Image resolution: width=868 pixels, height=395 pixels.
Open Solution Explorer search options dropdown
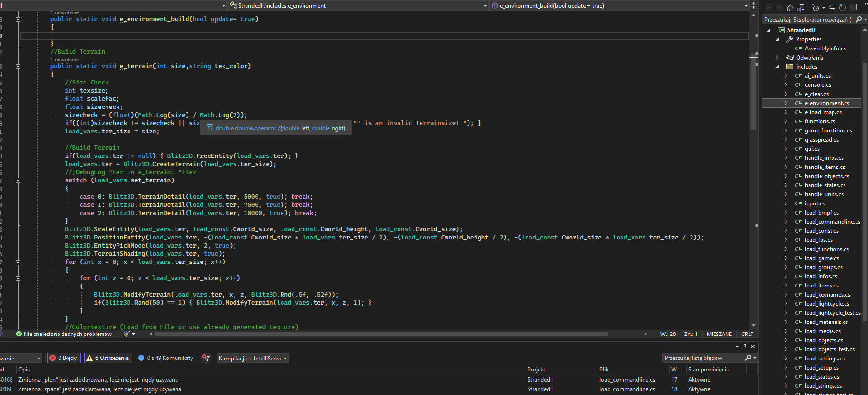pyautogui.click(x=865, y=20)
